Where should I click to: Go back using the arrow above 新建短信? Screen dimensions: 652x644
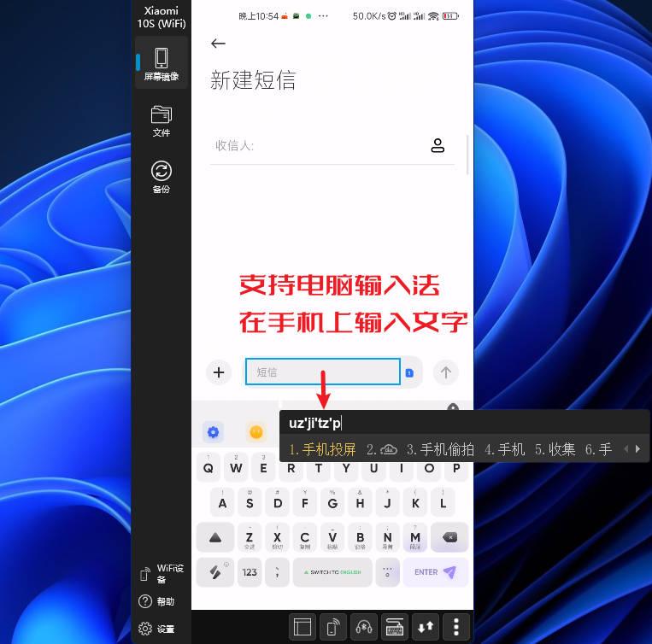(218, 44)
